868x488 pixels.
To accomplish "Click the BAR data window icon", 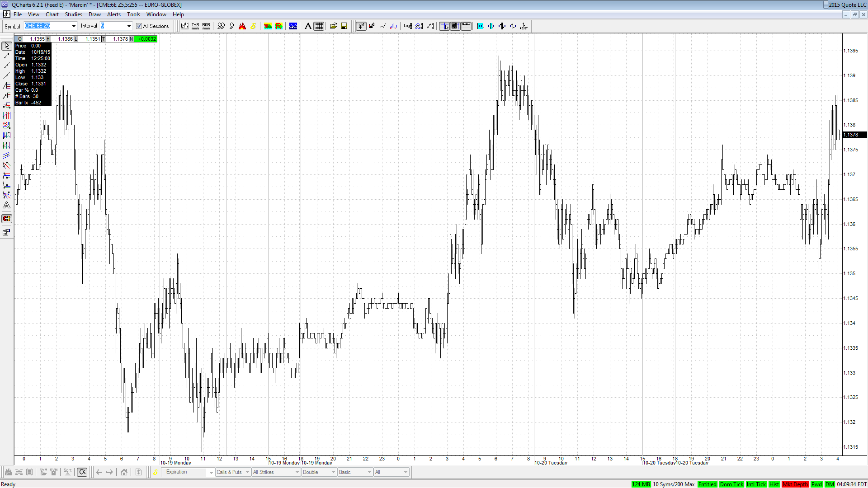I will (206, 26).
